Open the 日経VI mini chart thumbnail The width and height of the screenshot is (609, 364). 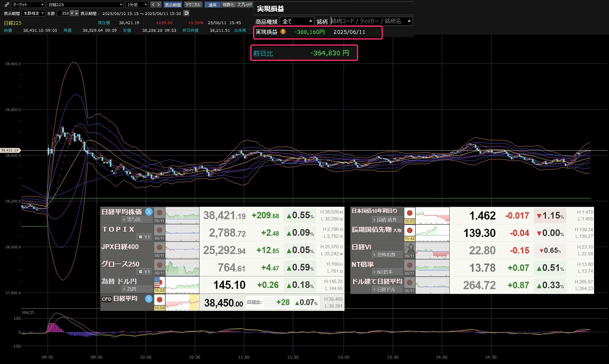tap(432, 250)
